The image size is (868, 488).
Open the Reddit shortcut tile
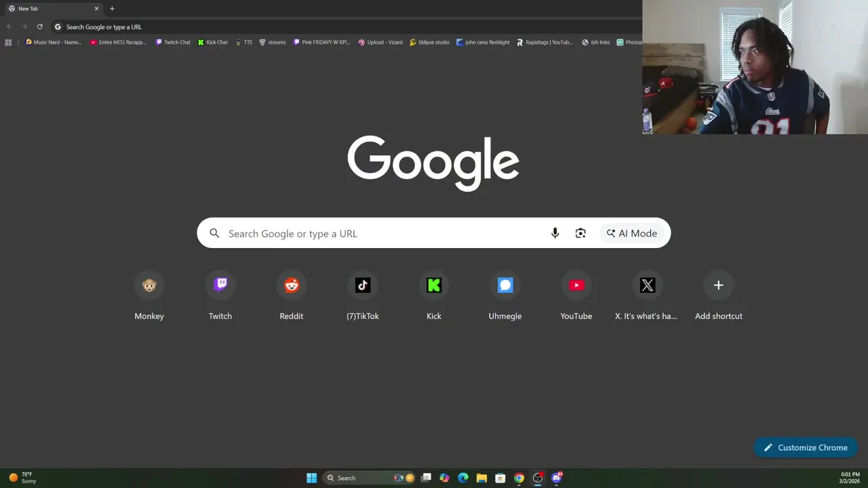[292, 296]
